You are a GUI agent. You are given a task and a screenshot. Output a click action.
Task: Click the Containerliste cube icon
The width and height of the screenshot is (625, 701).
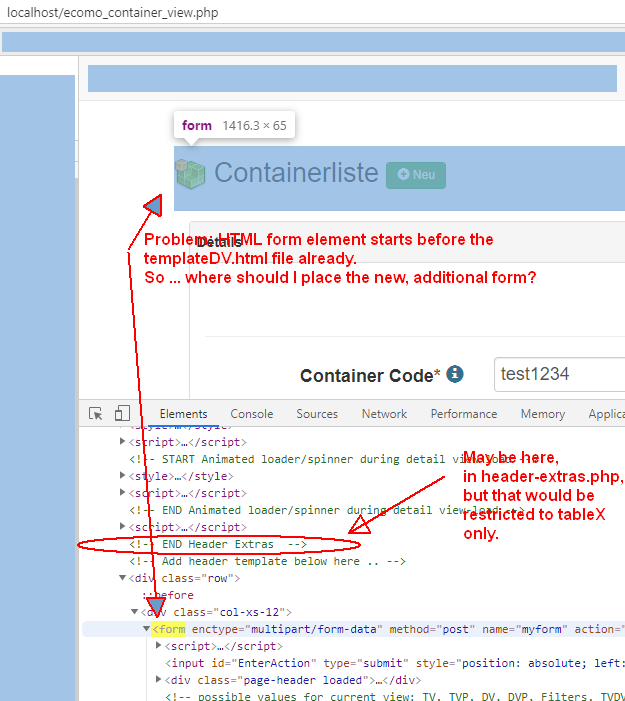click(190, 173)
